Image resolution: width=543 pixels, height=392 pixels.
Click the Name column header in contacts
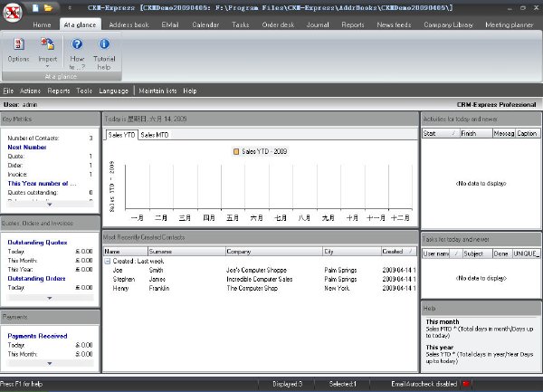point(126,252)
